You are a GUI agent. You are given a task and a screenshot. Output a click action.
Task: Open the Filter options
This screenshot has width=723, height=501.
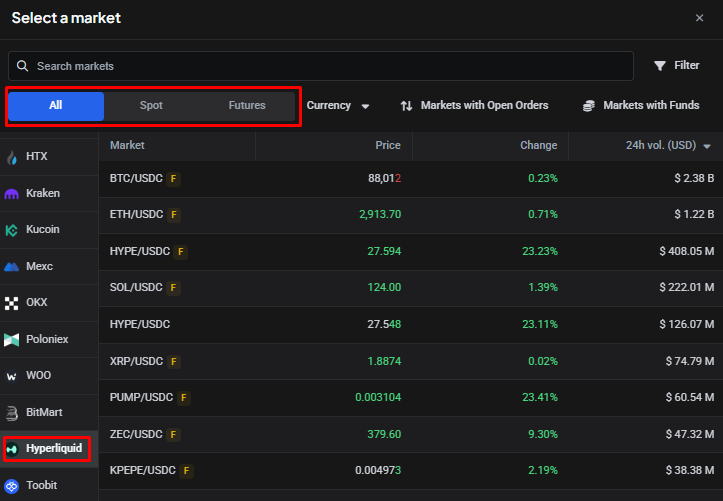click(x=676, y=66)
